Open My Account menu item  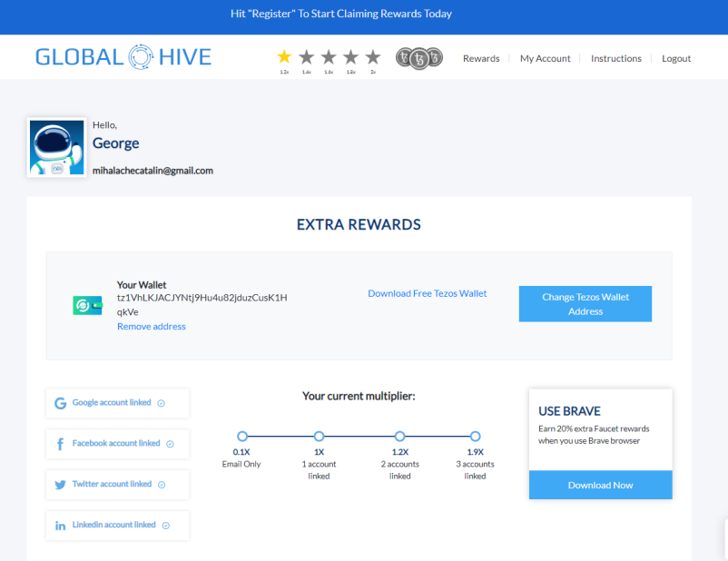545,58
